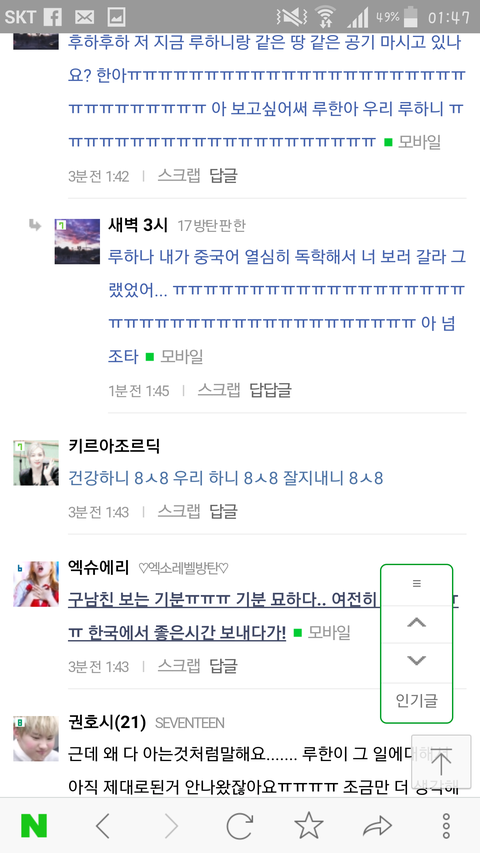The image size is (480, 853).
Task: Go back with the browser back arrow
Action: pos(102,826)
